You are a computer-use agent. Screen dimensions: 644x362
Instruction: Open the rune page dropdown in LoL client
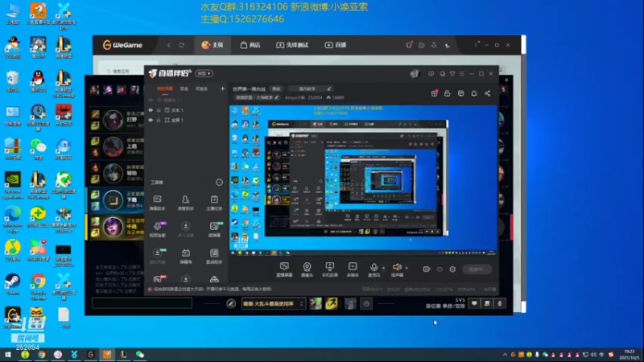point(273,304)
